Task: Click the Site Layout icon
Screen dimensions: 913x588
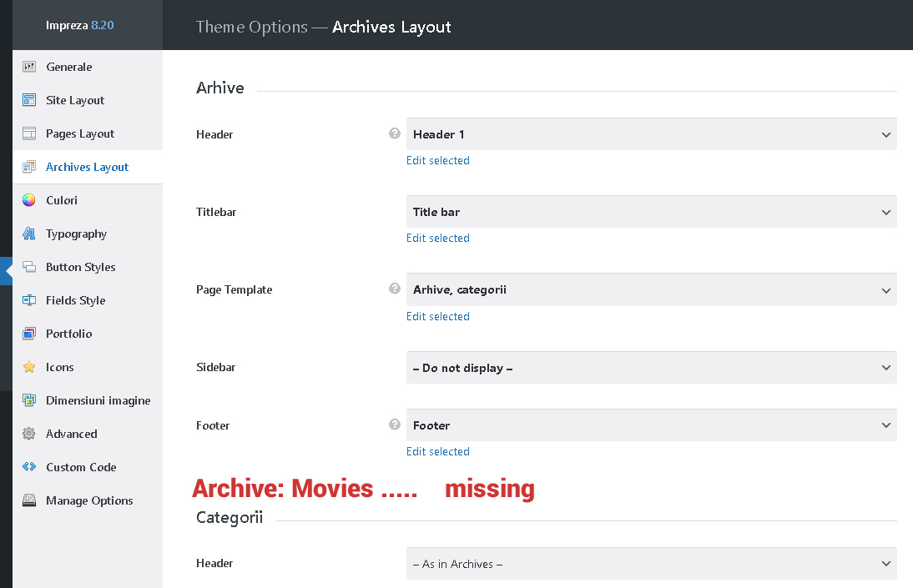Action: click(x=29, y=100)
